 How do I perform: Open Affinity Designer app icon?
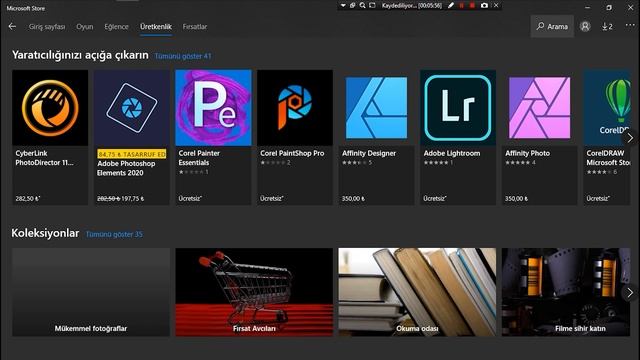click(x=376, y=108)
